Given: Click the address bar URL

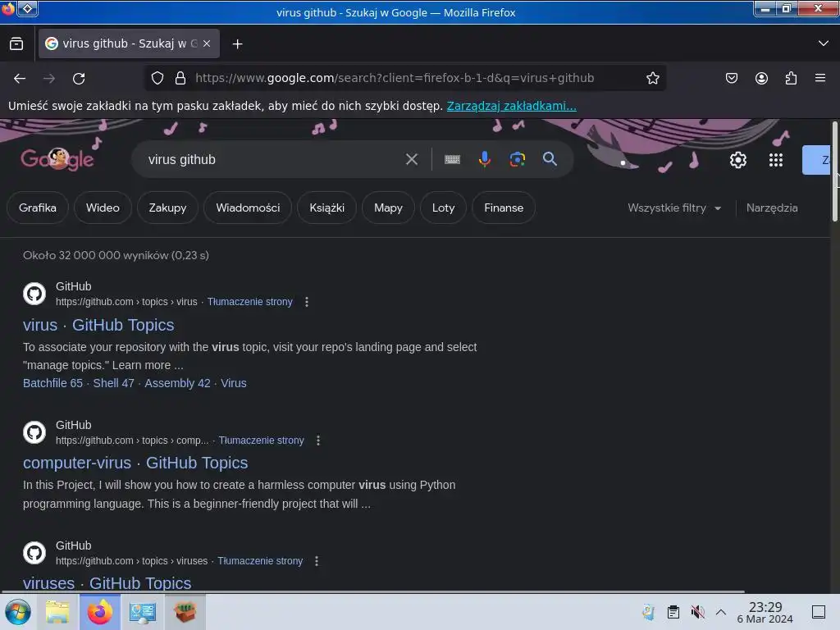Looking at the screenshot, I should click(395, 78).
